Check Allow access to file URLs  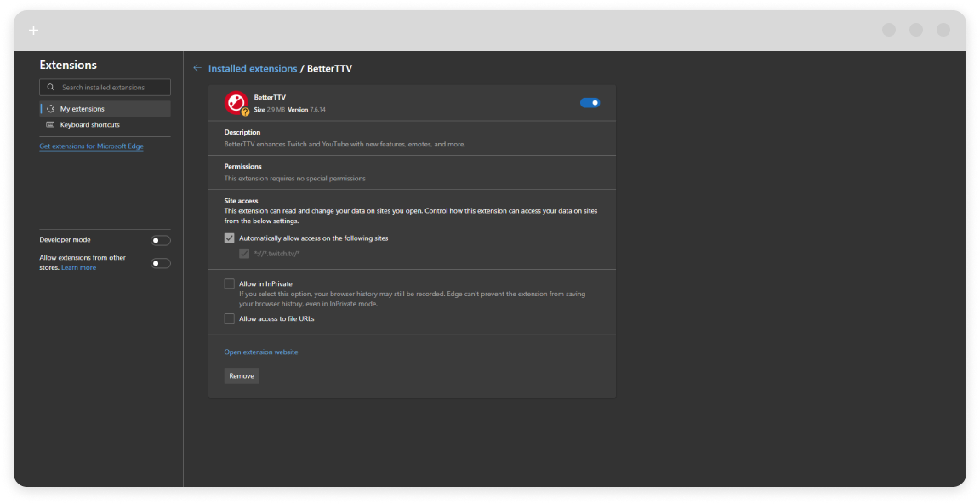230,319
